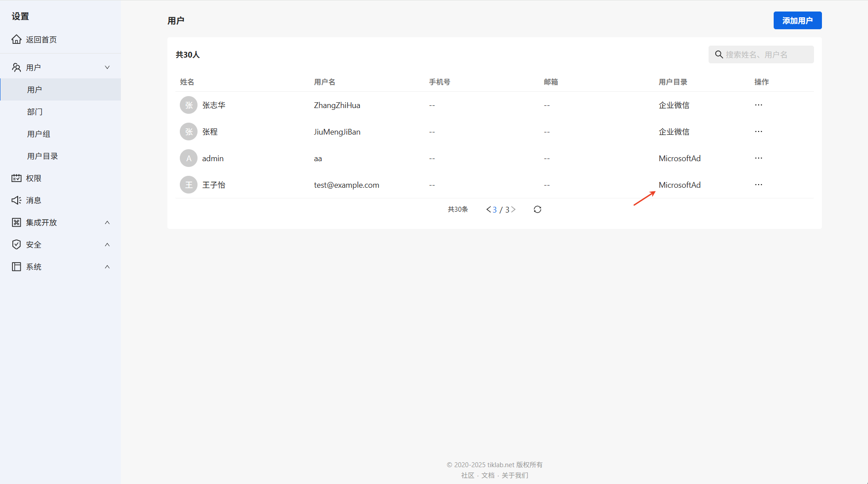Click the refresh icon below the user table
Image resolution: width=868 pixels, height=484 pixels.
coord(537,209)
